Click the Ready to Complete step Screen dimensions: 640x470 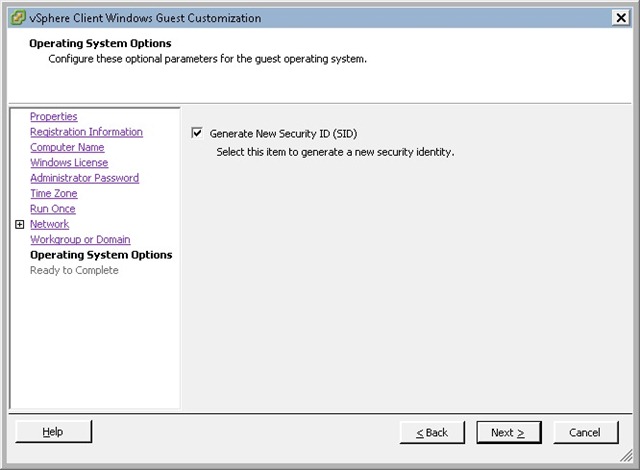[74, 270]
